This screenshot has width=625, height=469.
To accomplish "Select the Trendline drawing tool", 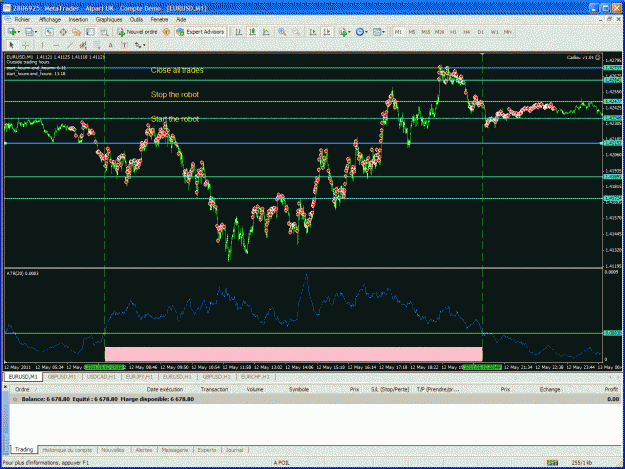I will tap(70, 45).
